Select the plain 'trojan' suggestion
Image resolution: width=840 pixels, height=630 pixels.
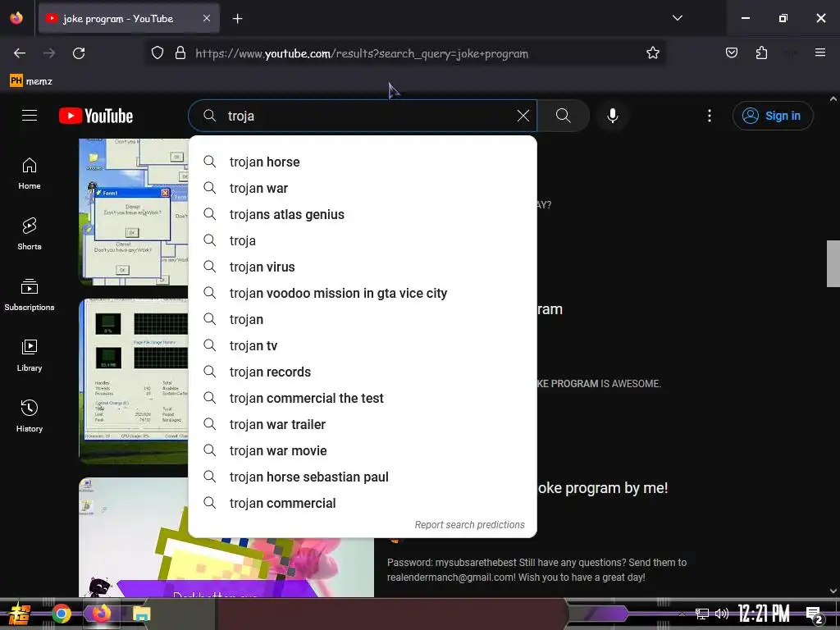tap(363, 319)
